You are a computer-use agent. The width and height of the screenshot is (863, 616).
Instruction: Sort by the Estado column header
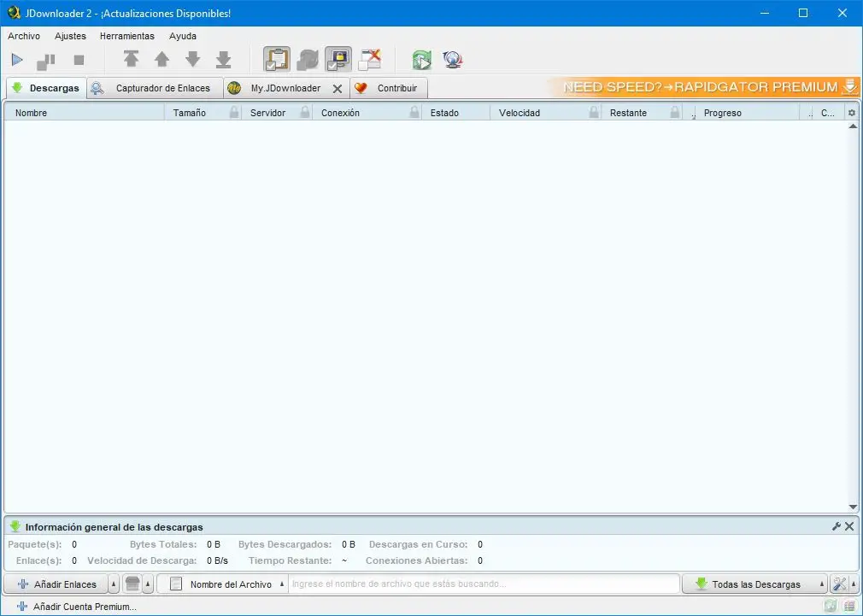pos(455,113)
